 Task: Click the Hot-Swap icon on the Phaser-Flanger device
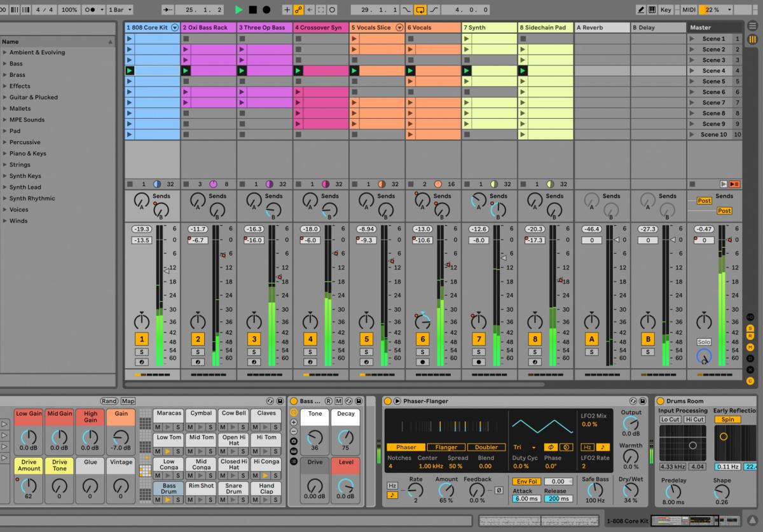[x=632, y=401]
